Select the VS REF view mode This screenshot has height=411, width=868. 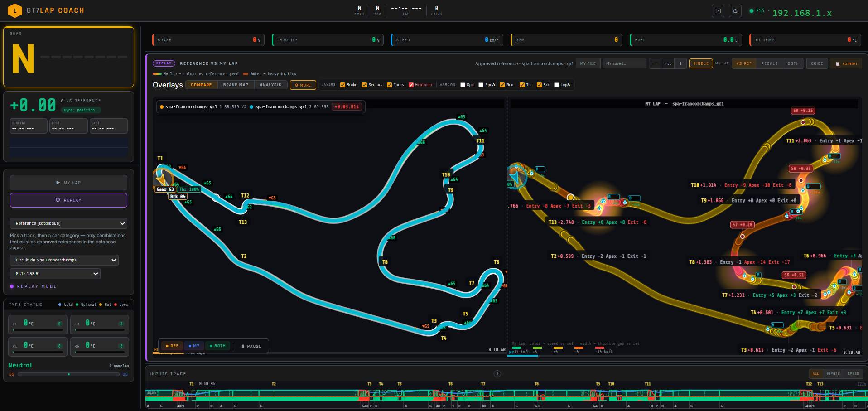pyautogui.click(x=744, y=63)
